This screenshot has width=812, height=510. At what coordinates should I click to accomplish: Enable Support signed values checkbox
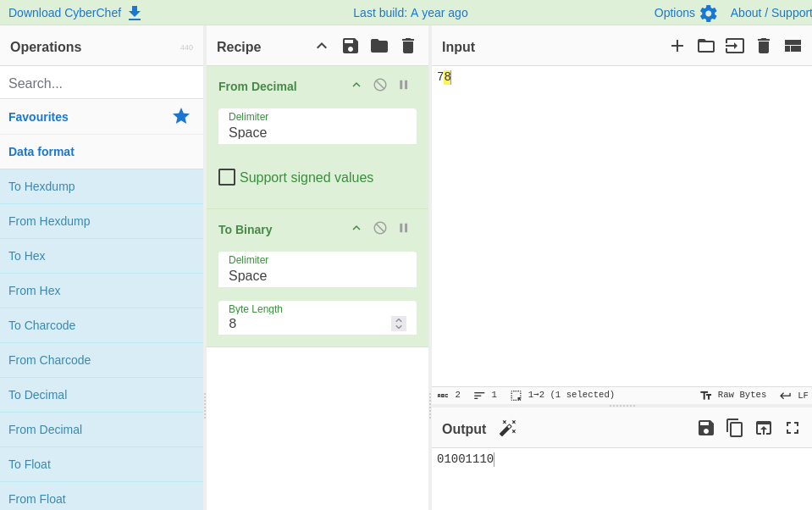tap(227, 177)
